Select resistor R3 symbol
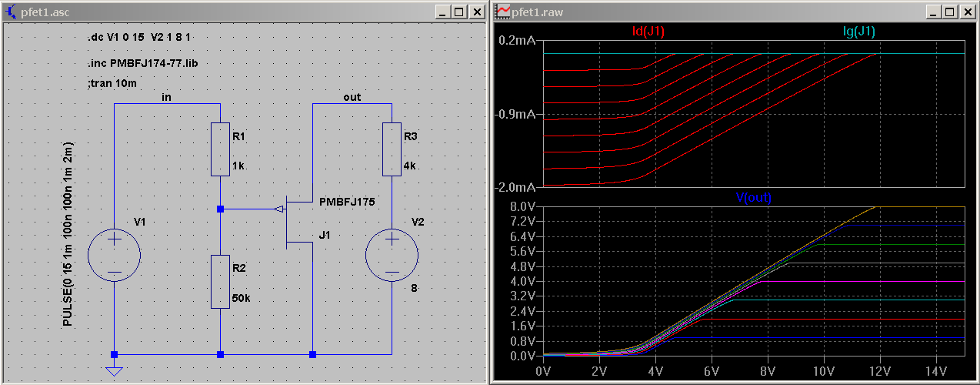Image resolution: width=980 pixels, height=385 pixels. pos(392,149)
